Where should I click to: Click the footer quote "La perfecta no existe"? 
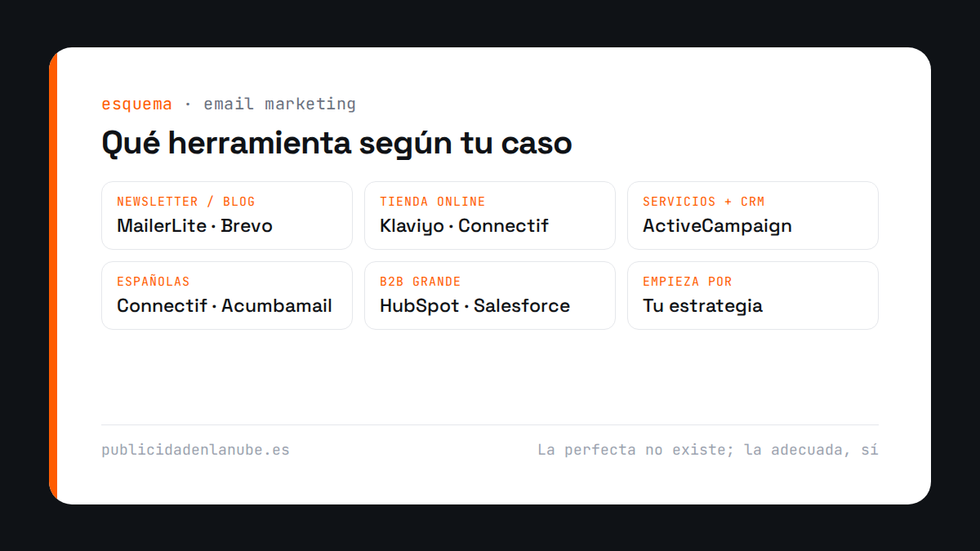[x=635, y=450]
